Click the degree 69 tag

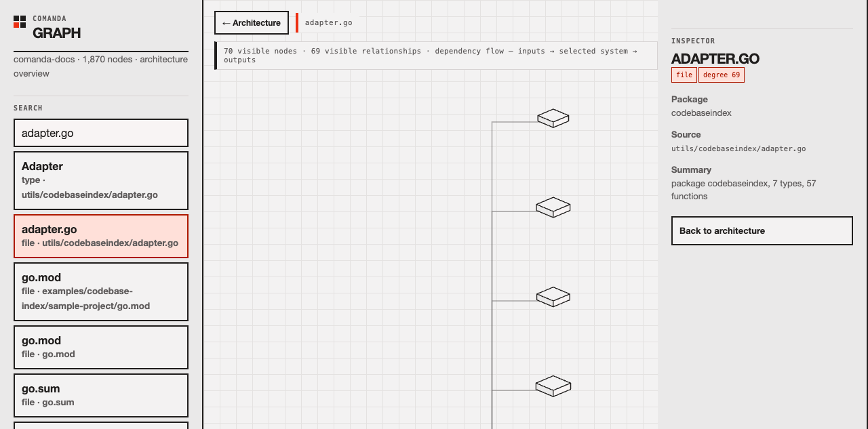[x=722, y=75]
